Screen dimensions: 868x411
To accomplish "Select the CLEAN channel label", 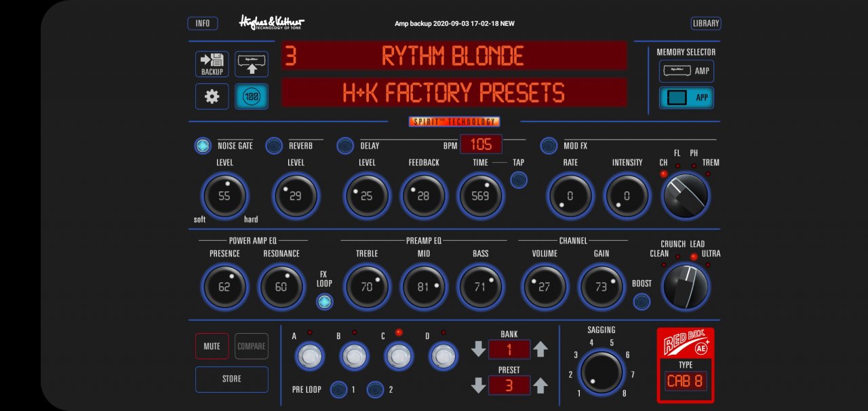I will click(659, 254).
